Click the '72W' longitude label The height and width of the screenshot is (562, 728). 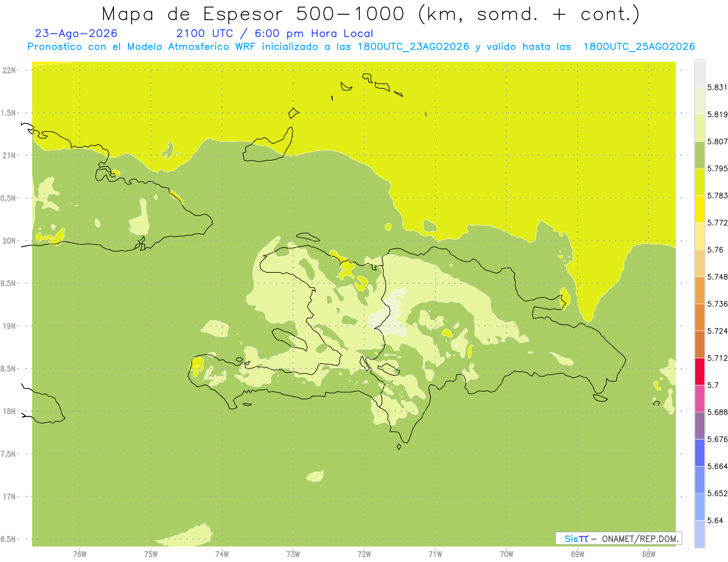[x=364, y=554]
